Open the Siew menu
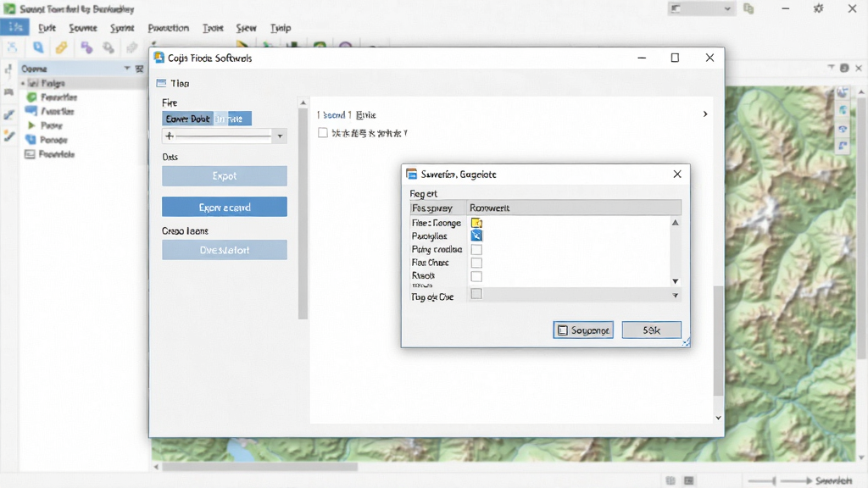Image resolution: width=868 pixels, height=488 pixels. (246, 28)
